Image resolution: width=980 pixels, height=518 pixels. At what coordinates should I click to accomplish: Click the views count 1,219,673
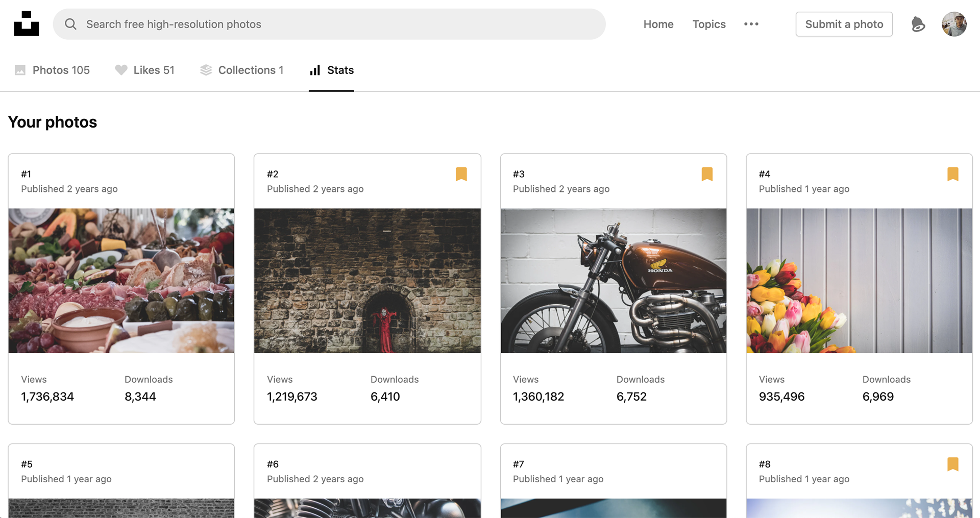click(292, 397)
